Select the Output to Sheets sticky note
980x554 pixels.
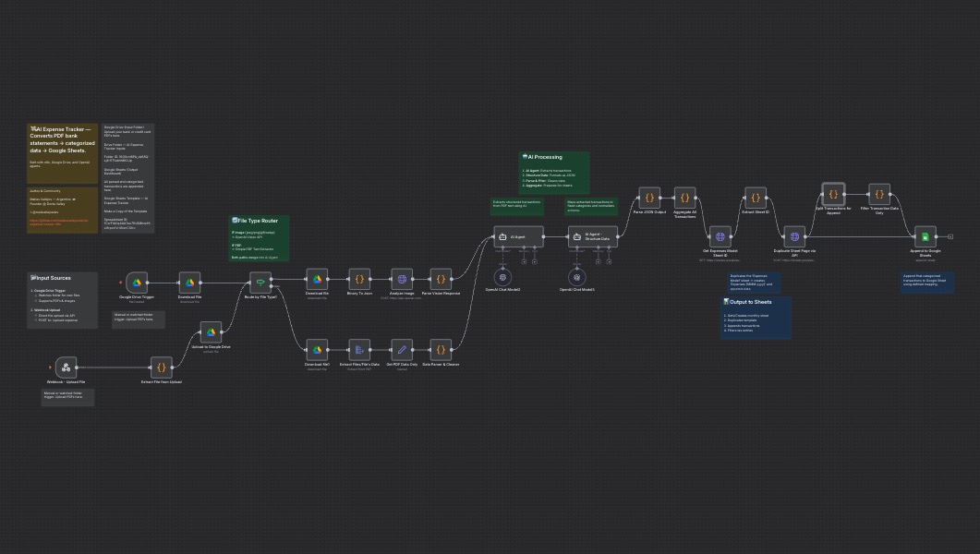756,318
